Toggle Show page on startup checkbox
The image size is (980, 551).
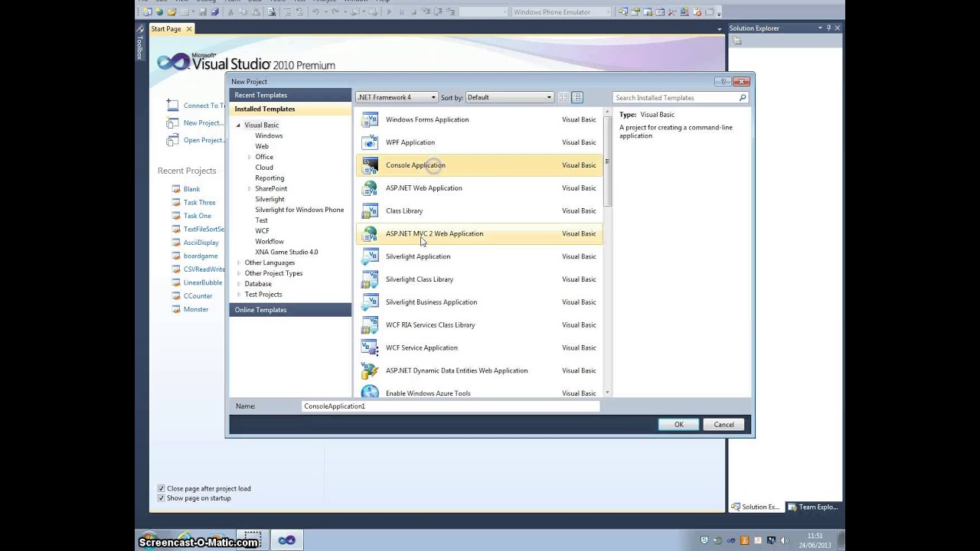[x=161, y=498]
